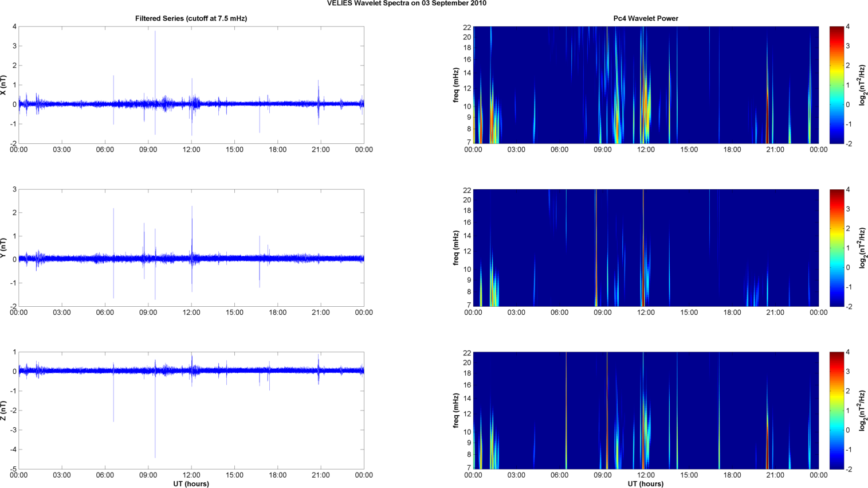Click the 12:00 tick under the Y series plot

coord(191,313)
